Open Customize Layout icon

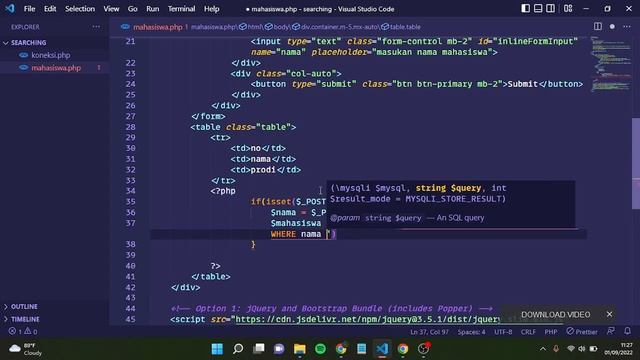(x=568, y=9)
